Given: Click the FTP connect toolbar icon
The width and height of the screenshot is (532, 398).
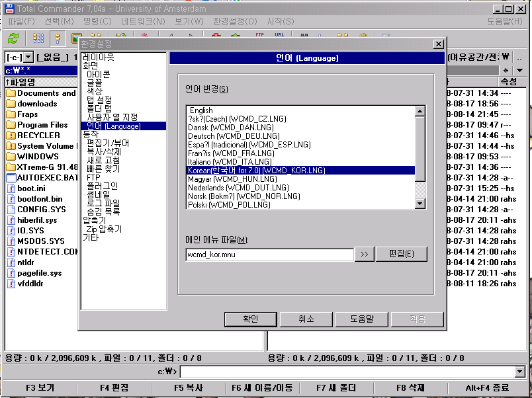Looking at the screenshot, I should coord(259,34).
